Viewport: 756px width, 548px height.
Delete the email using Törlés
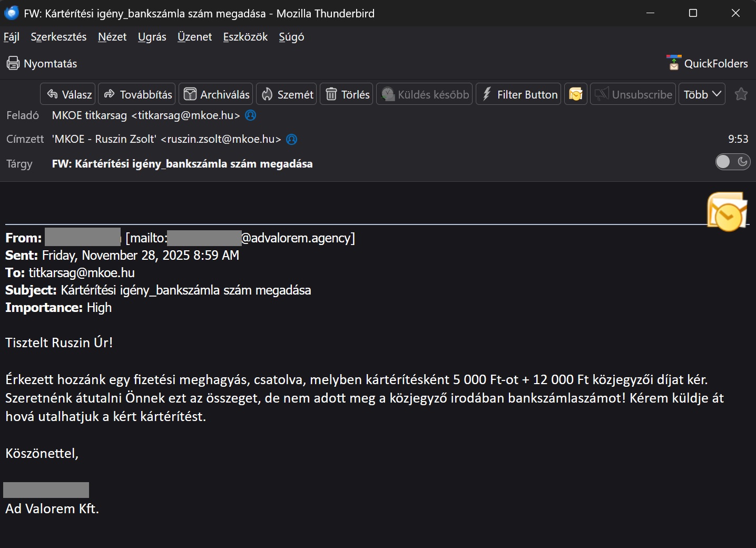[x=347, y=94]
